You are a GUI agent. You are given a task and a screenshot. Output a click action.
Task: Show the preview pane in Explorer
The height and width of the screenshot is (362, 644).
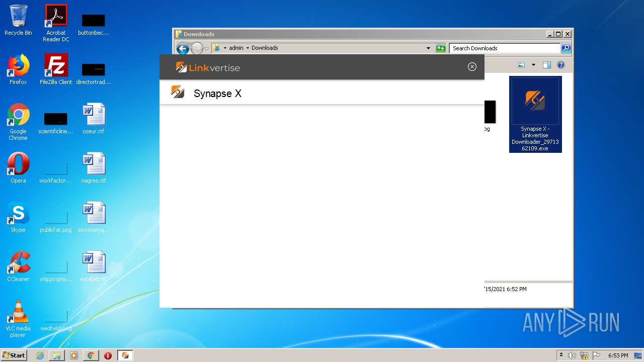(547, 65)
